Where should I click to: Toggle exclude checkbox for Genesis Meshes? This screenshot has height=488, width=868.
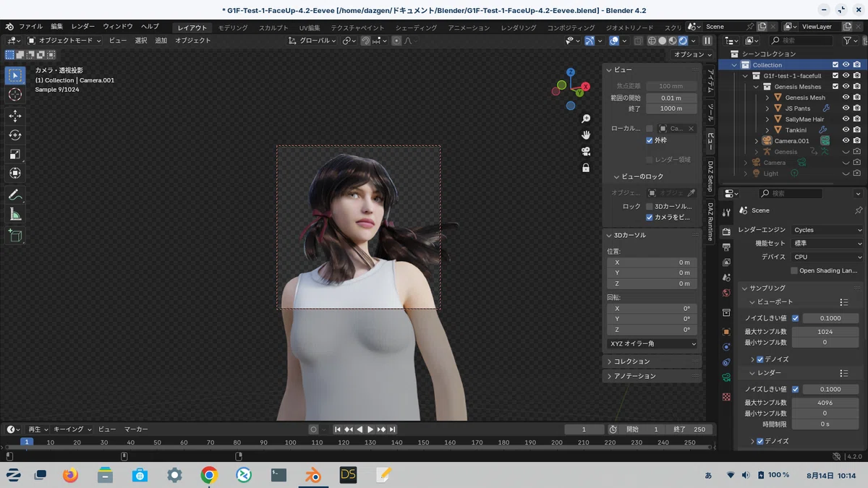pyautogui.click(x=835, y=87)
